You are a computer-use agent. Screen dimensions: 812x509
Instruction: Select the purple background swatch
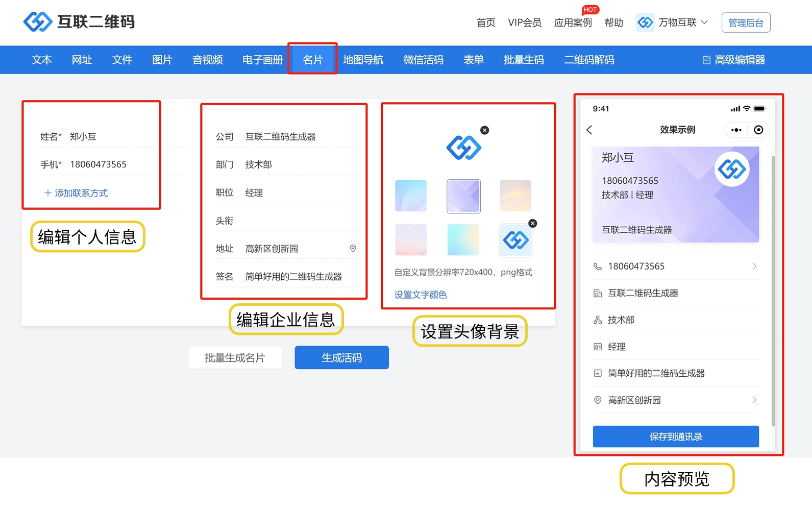pyautogui.click(x=463, y=196)
